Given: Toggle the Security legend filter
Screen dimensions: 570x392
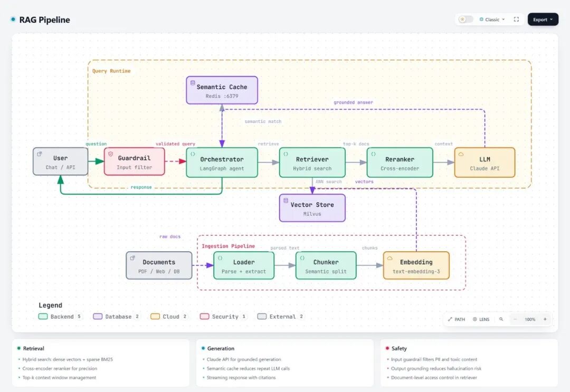Looking at the screenshot, I should 223,317.
